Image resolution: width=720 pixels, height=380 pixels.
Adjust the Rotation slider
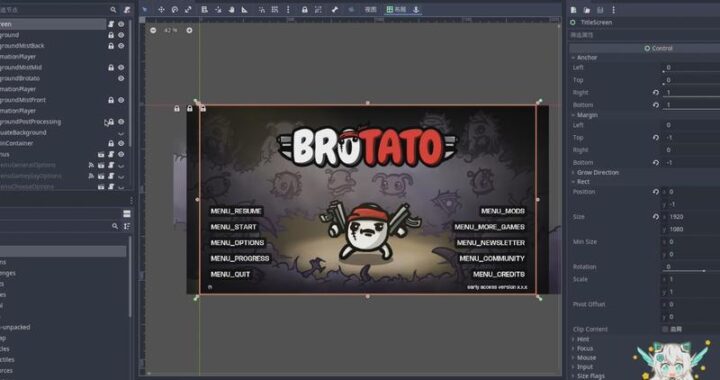click(x=691, y=271)
